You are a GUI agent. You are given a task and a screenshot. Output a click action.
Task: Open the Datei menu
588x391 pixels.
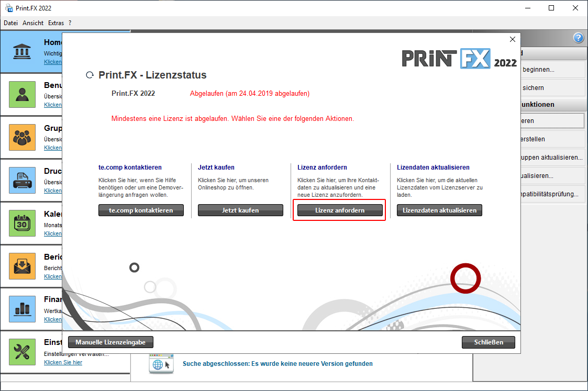tap(11, 23)
